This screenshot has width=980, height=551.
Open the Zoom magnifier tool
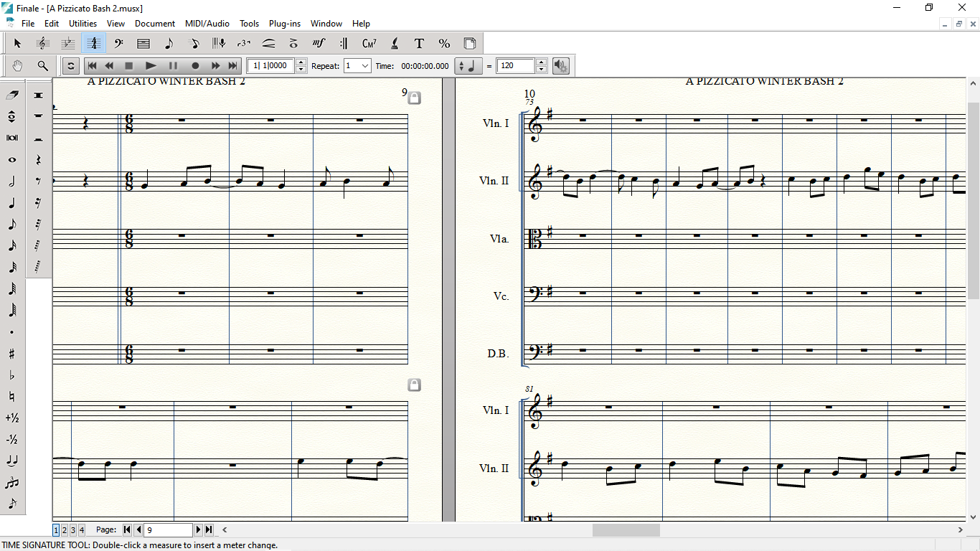(x=43, y=66)
